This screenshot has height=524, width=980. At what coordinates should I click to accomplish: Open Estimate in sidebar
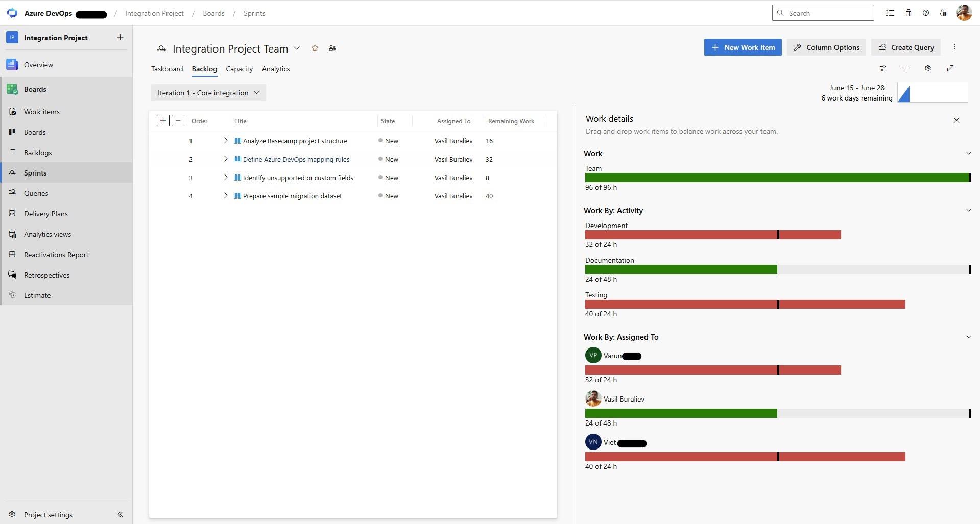pos(37,295)
